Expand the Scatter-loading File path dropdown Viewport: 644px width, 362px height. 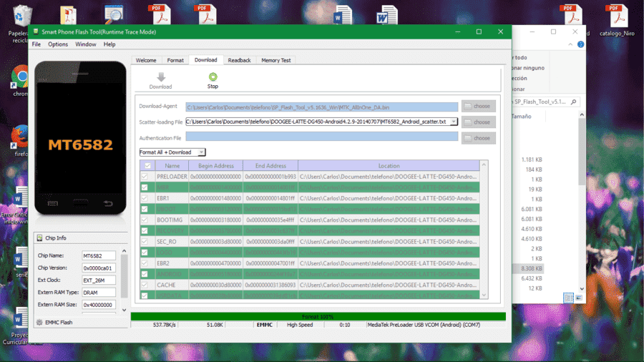click(454, 122)
